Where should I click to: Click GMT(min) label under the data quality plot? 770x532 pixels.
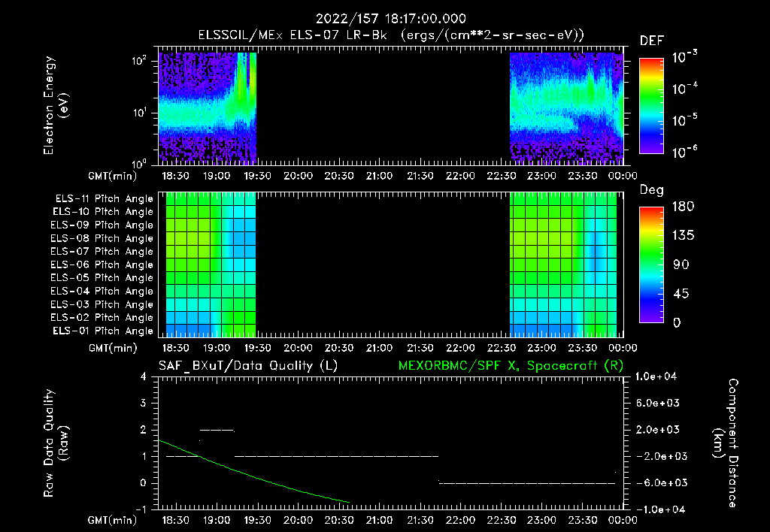click(x=113, y=520)
